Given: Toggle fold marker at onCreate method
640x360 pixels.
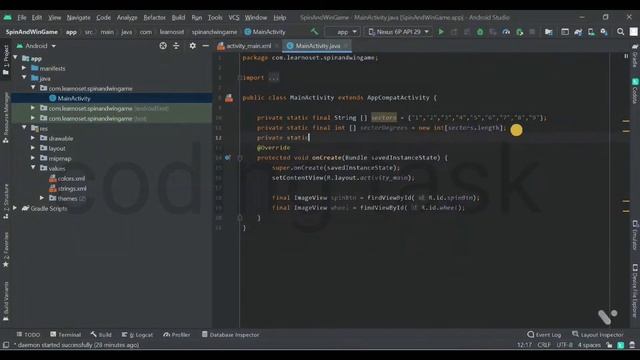Looking at the screenshot, I should click(x=240, y=158).
